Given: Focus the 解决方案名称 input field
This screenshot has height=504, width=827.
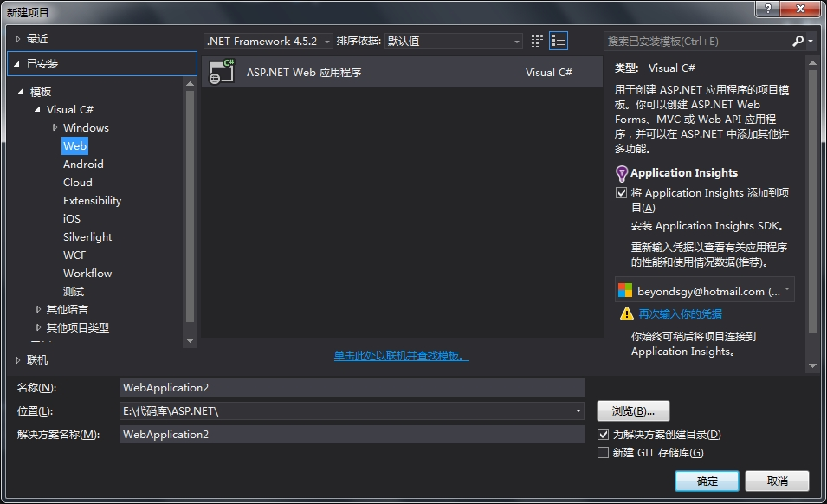Looking at the screenshot, I should tap(352, 435).
